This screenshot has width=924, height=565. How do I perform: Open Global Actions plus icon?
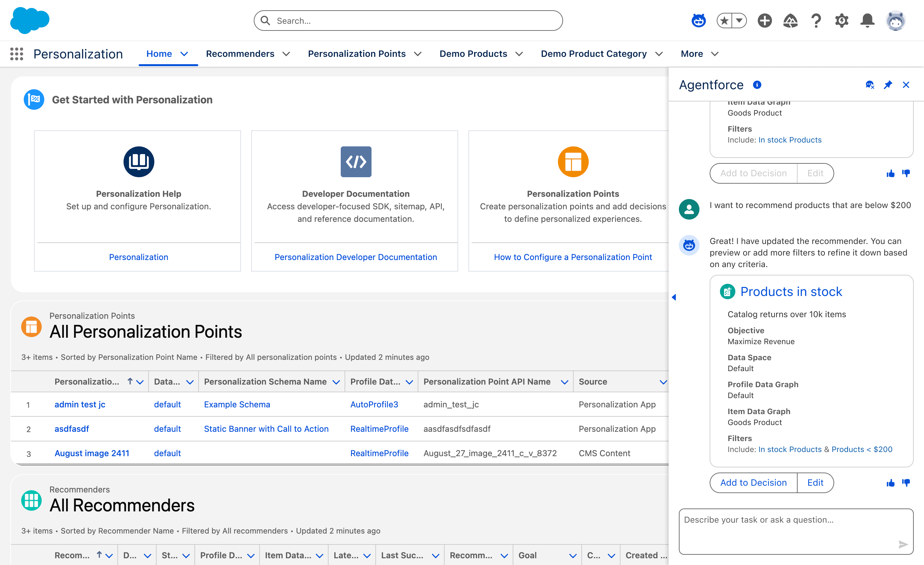tap(765, 20)
